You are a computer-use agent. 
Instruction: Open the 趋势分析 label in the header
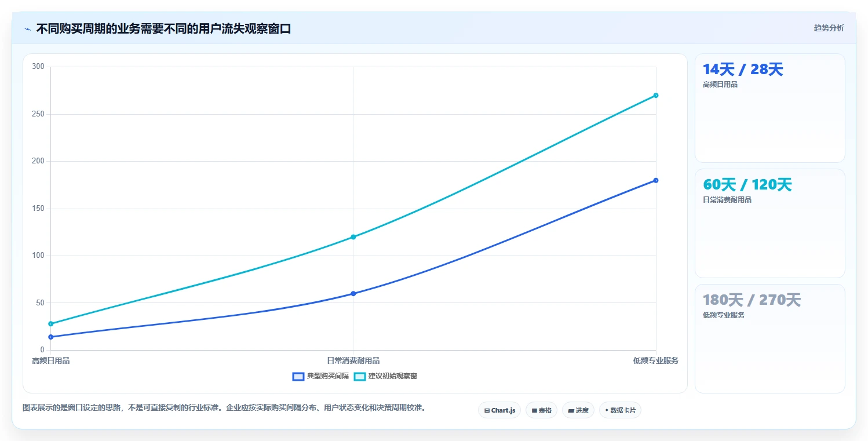pyautogui.click(x=829, y=28)
